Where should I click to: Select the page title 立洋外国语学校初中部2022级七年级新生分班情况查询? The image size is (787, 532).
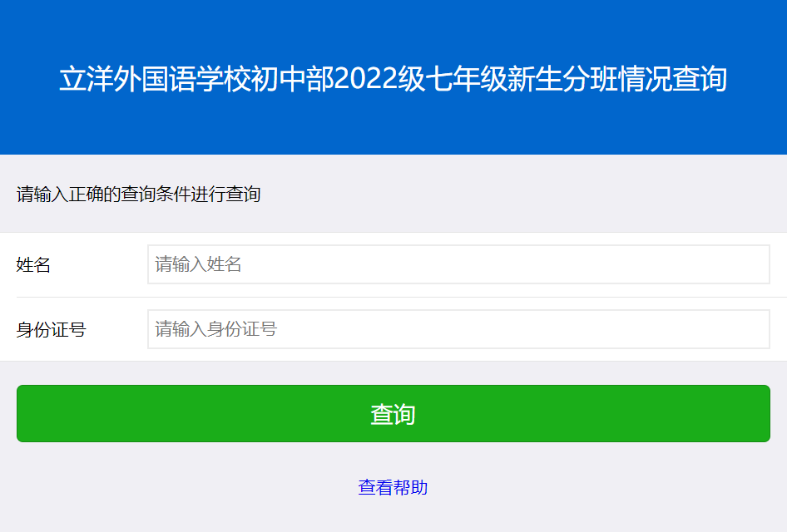(393, 79)
